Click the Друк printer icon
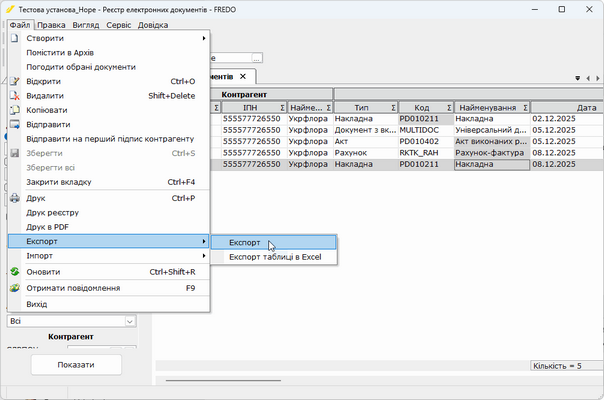This screenshot has width=604, height=400. pos(15,198)
